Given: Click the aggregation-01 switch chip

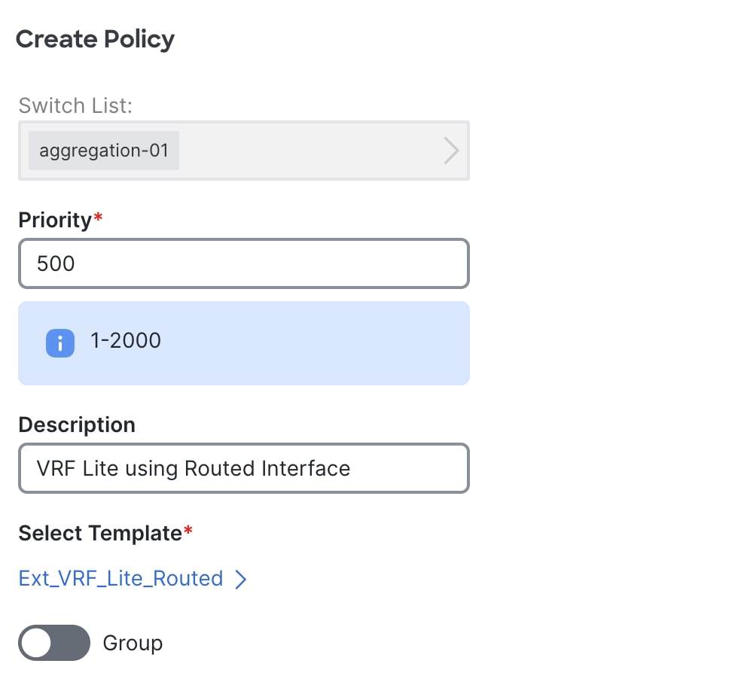Looking at the screenshot, I should pyautogui.click(x=103, y=151).
